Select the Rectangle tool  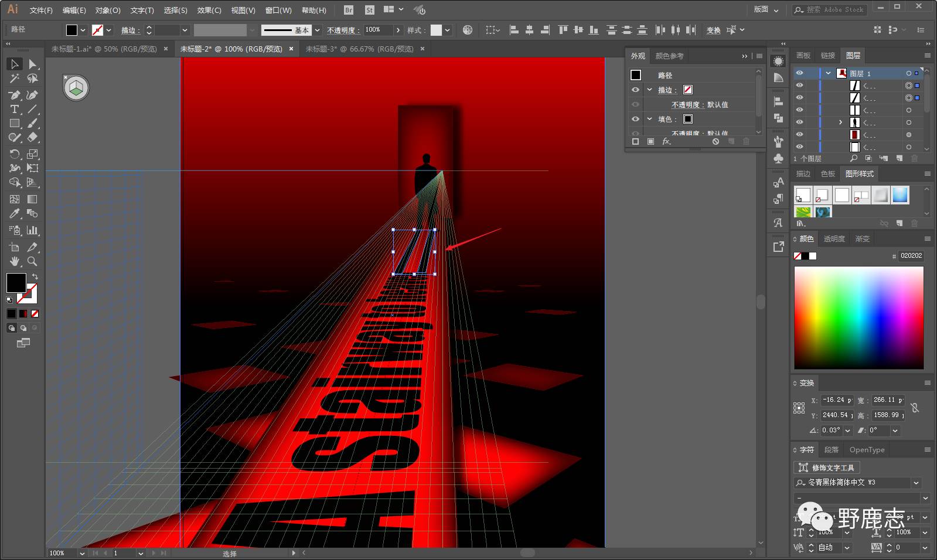pos(15,124)
